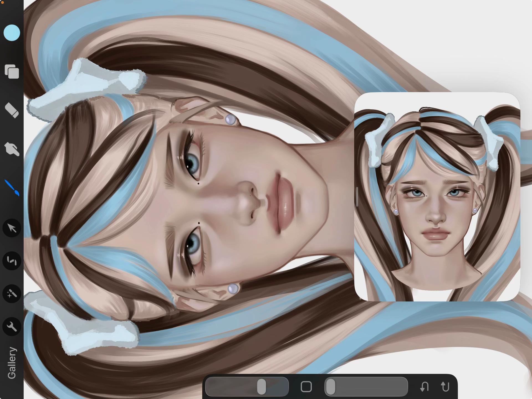Image resolution: width=532 pixels, height=399 pixels.
Task: Adjust the brush size slider handle
Action: 261,387
